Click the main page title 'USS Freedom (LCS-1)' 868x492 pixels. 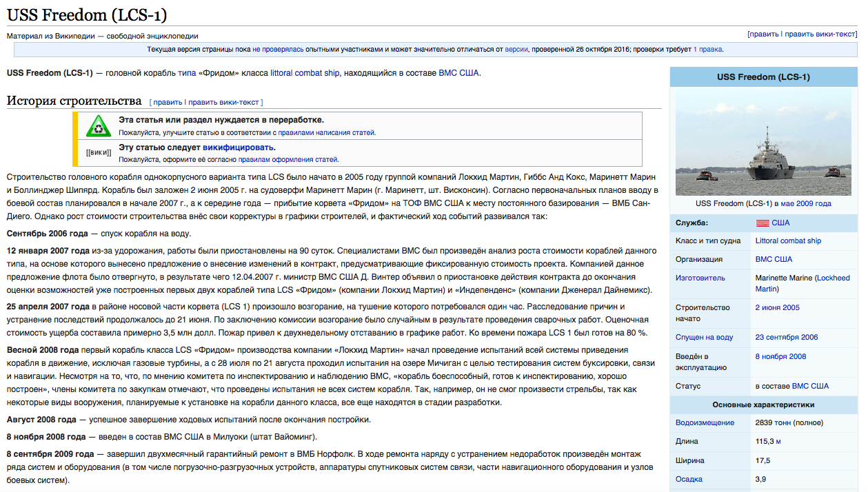pos(87,14)
